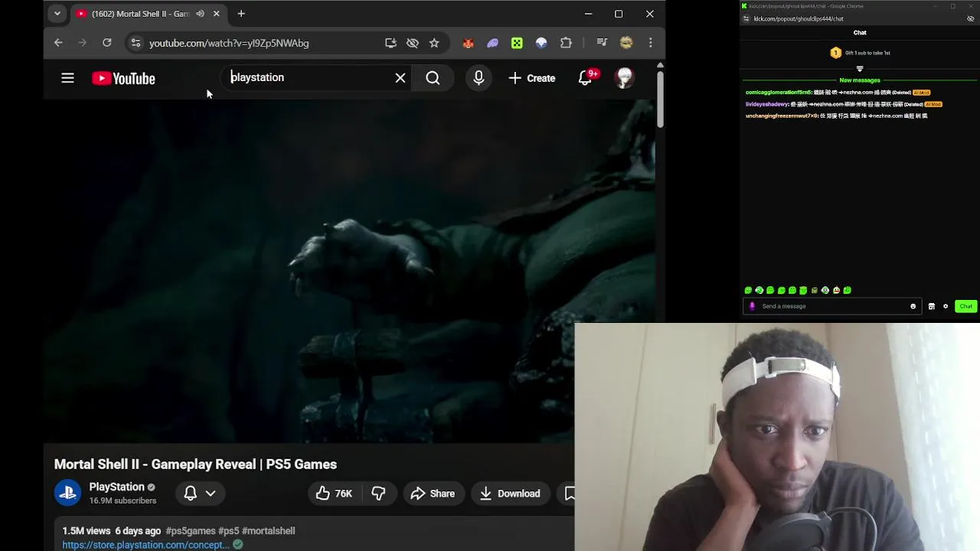Open the #ps5games hashtag link
This screenshot has height=551, width=980.
191,530
